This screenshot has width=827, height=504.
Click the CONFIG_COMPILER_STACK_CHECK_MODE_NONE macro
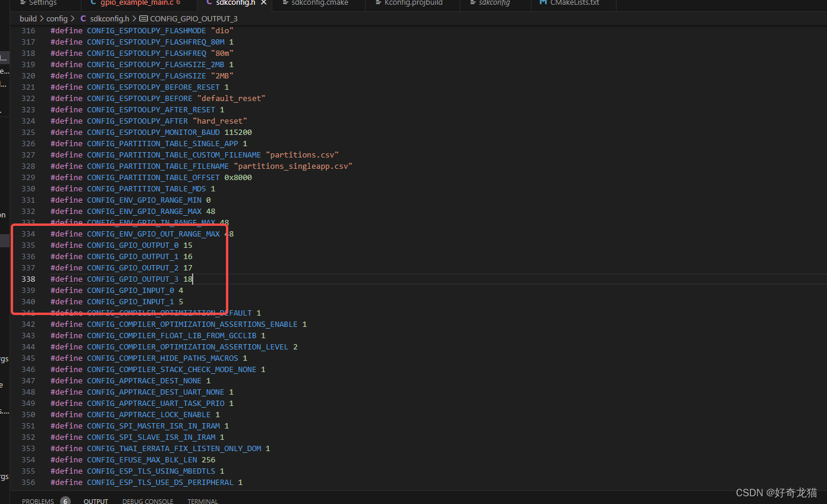172,369
